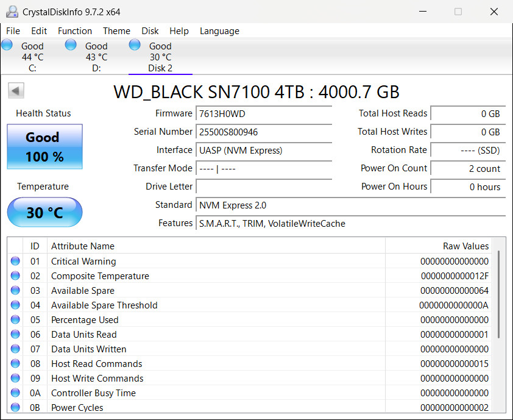Open the Help menu

click(x=179, y=31)
